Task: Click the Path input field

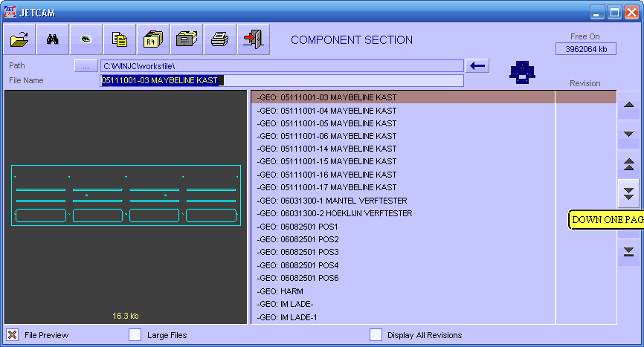Action: coord(282,66)
